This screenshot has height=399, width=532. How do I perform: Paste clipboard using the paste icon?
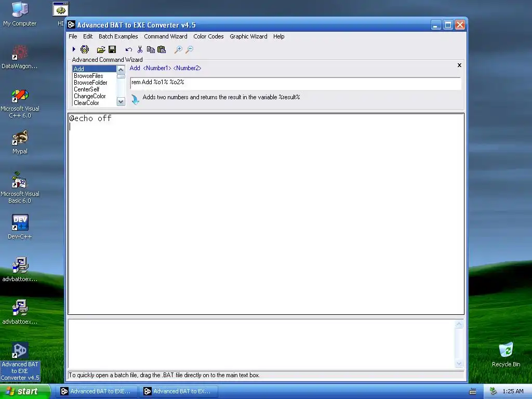pyautogui.click(x=162, y=49)
